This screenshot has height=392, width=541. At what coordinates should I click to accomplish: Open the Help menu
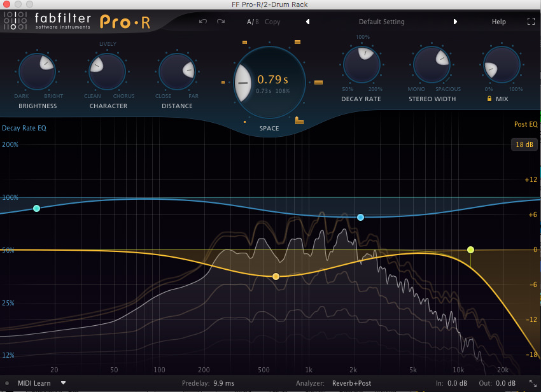tap(498, 22)
